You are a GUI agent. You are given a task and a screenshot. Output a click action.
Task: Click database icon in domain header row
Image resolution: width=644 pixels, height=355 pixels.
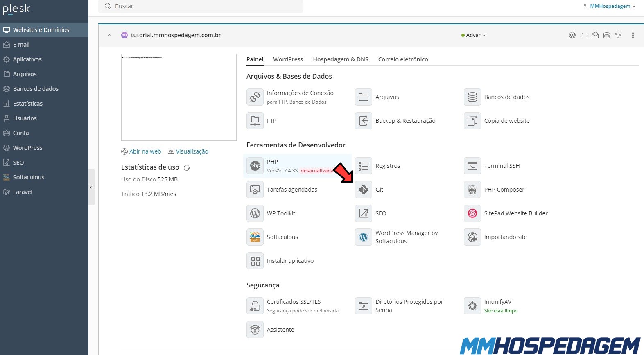(x=607, y=35)
